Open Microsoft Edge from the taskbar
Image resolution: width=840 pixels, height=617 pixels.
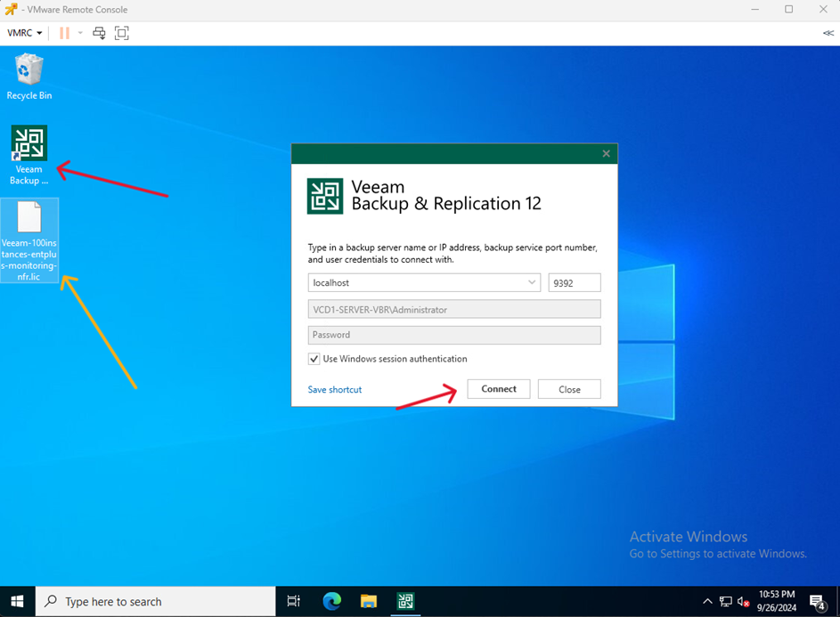[331, 602]
